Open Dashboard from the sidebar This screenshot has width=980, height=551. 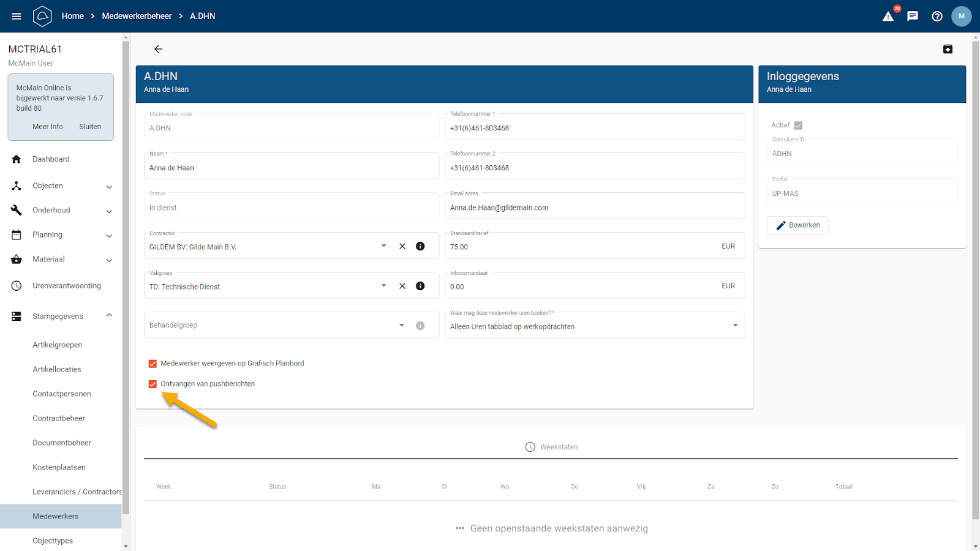51,159
